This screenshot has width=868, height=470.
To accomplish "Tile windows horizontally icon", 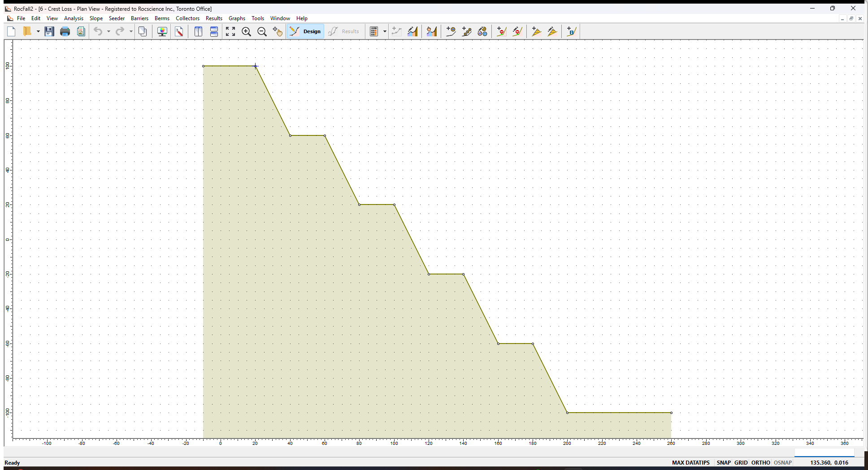I will (x=214, y=31).
